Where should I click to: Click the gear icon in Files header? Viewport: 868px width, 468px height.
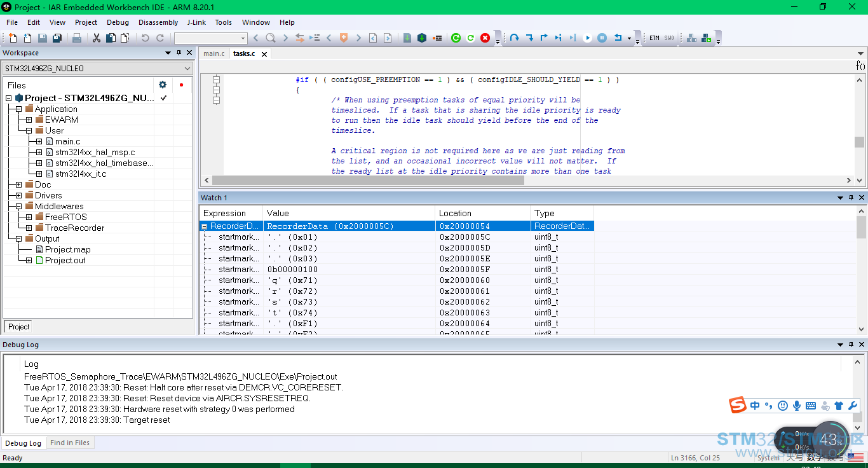(163, 85)
